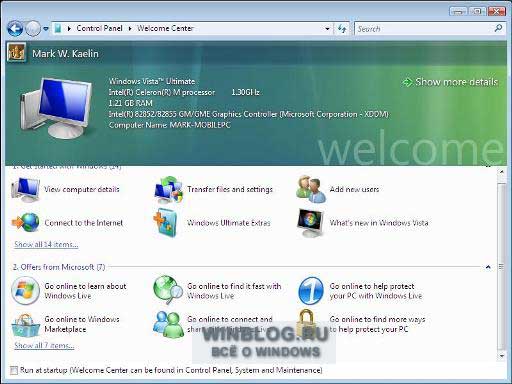Click Show all 7 items link
512x384 pixels.
click(44, 346)
